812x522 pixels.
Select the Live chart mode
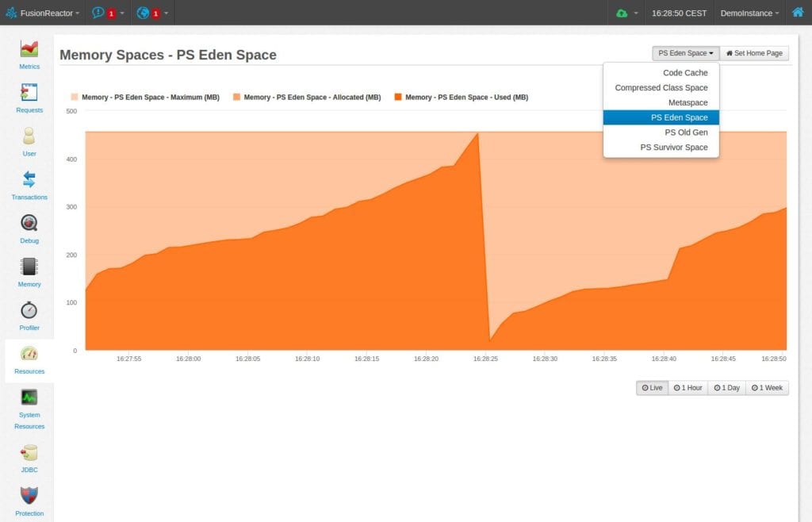(x=651, y=387)
